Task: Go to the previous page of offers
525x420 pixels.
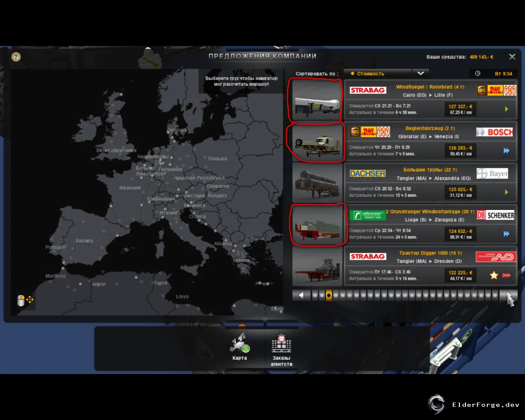Action: (301, 295)
